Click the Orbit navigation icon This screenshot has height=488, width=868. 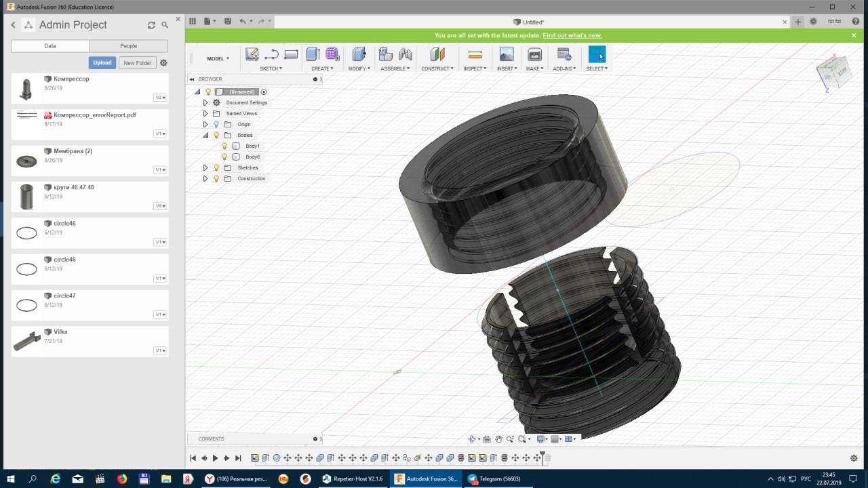point(472,439)
